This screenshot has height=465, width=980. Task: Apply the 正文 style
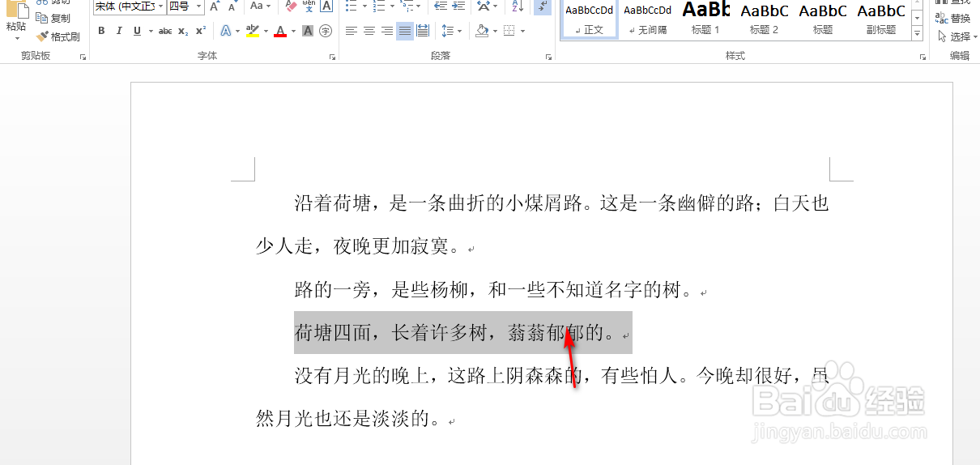(x=590, y=19)
